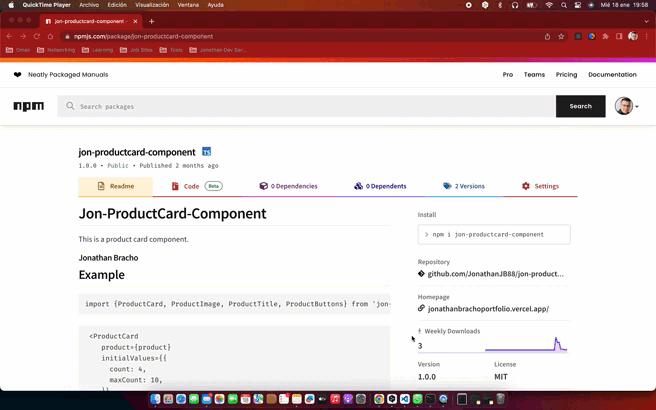Switch to the Code Beta tab

[x=197, y=187]
